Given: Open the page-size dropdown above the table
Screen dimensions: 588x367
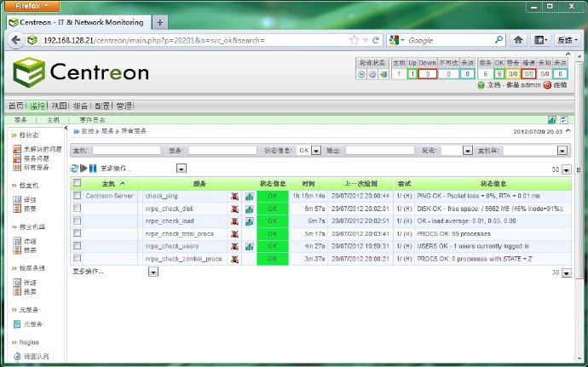Looking at the screenshot, I should (x=566, y=169).
